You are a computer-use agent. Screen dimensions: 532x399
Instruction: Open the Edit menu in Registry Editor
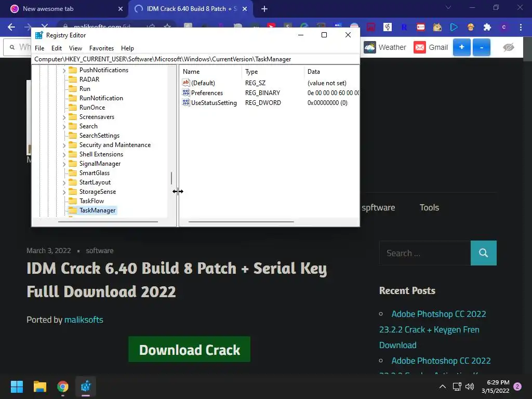tap(56, 48)
